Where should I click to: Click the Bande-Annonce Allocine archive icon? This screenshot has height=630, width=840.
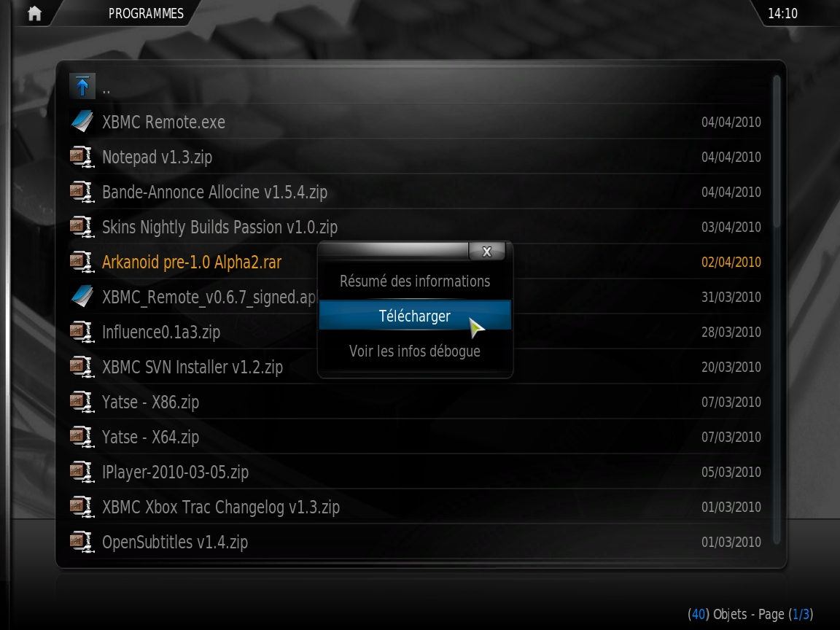[82, 192]
